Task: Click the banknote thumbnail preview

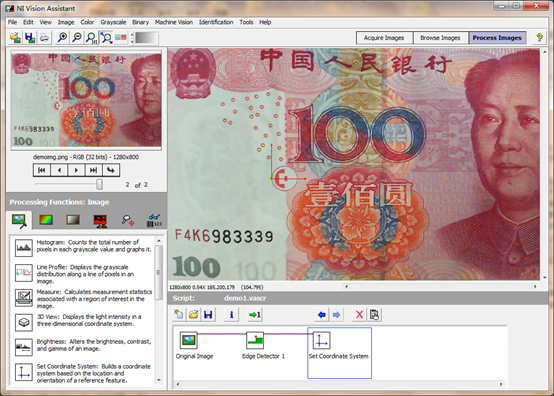Action: pos(86,100)
